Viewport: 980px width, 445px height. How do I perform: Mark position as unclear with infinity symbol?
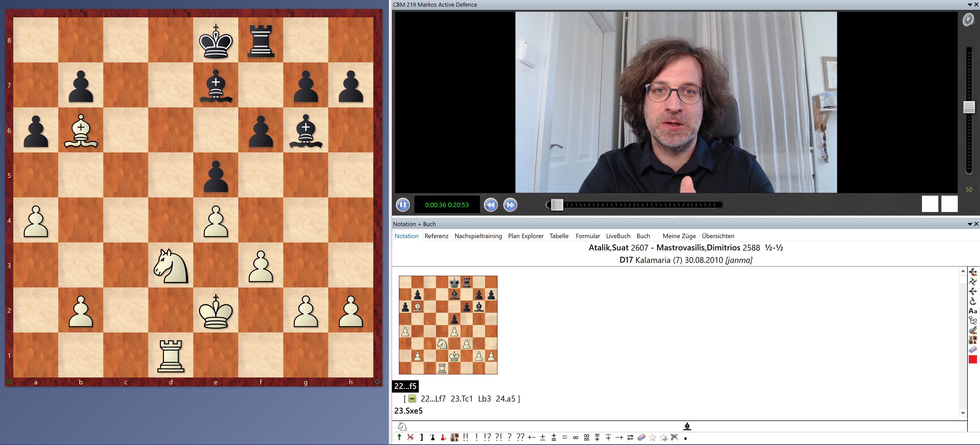575,437
